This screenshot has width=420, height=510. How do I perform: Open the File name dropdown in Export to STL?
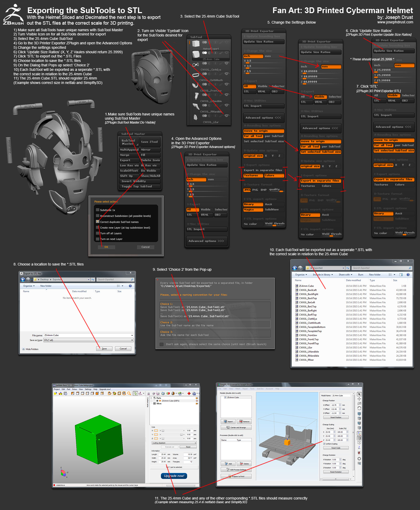[132, 335]
